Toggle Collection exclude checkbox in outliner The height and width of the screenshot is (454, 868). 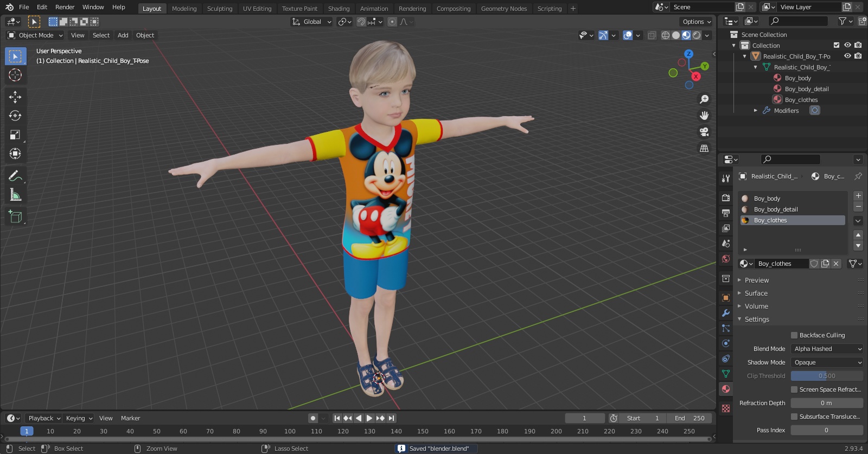(837, 45)
